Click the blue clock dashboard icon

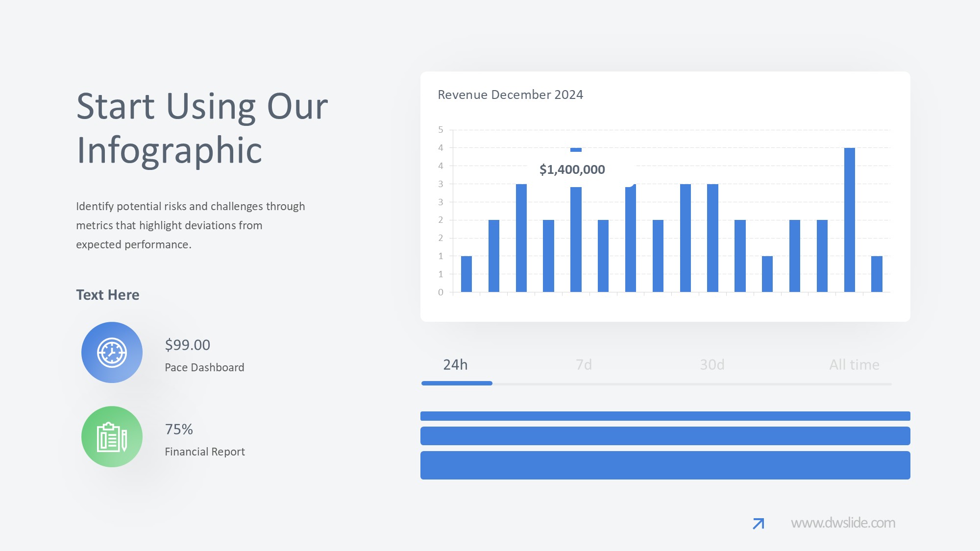tap(112, 352)
